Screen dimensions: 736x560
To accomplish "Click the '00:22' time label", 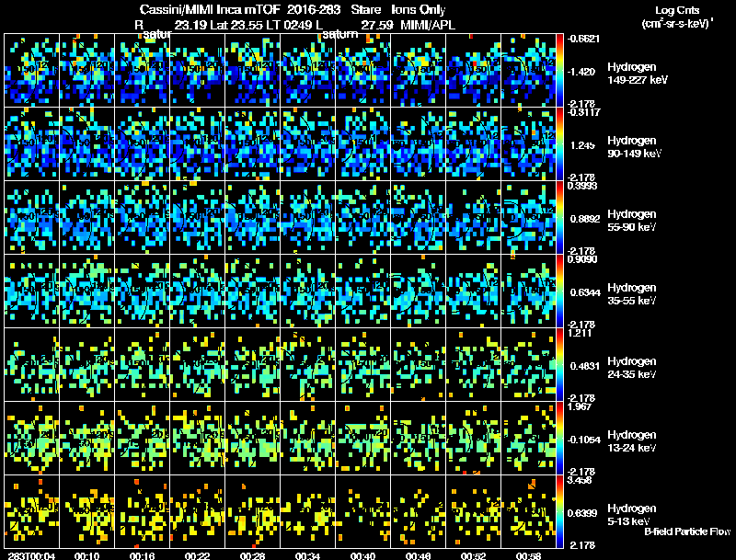I will click(197, 555).
